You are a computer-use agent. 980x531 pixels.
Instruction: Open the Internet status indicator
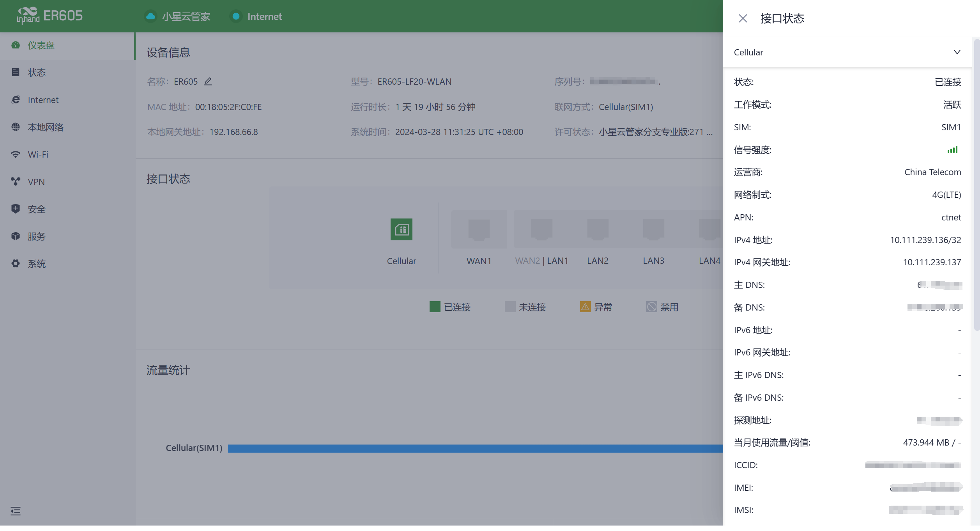pyautogui.click(x=256, y=16)
